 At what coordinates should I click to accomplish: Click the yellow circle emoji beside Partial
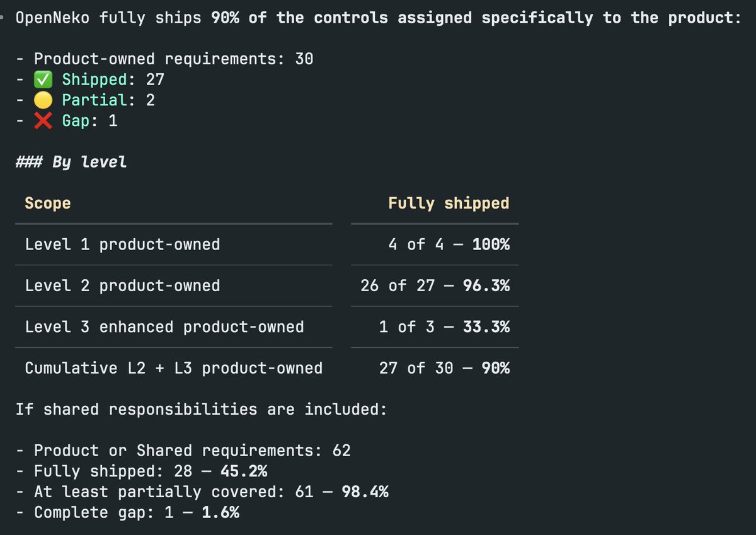tap(43, 100)
